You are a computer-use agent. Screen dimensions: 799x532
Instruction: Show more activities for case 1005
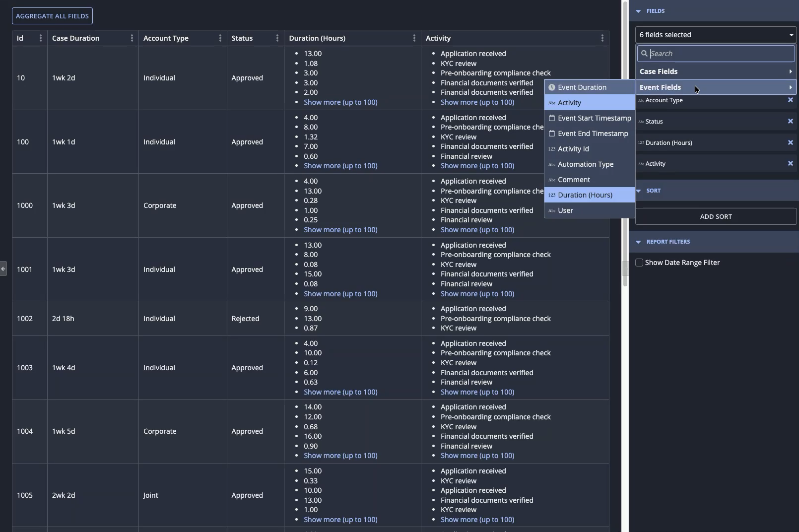pos(477,520)
